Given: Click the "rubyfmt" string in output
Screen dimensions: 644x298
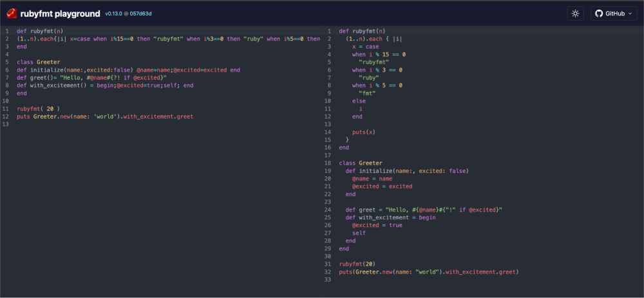Looking at the screenshot, I should point(374,62).
